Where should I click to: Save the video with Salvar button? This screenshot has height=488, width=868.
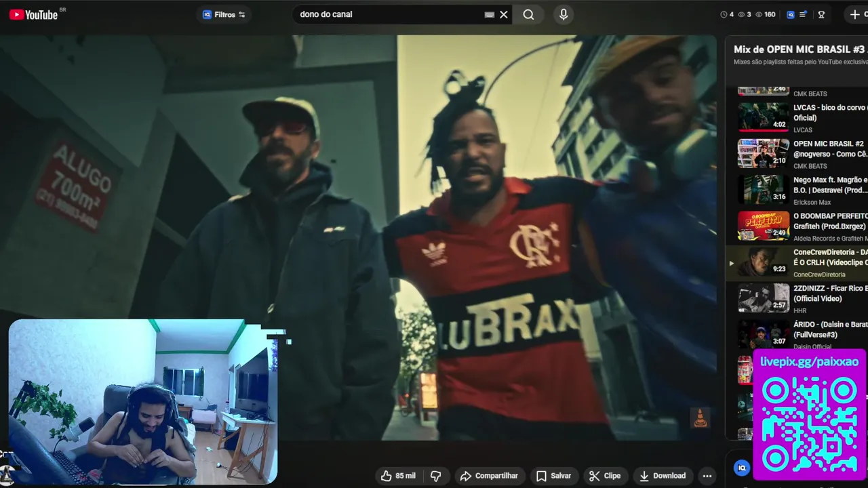coord(553,476)
